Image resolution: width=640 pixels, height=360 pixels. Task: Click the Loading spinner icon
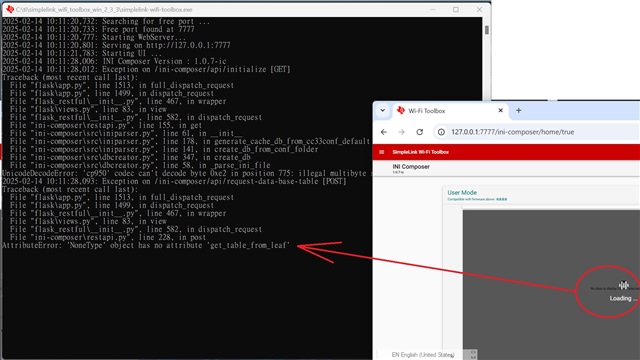click(x=623, y=285)
